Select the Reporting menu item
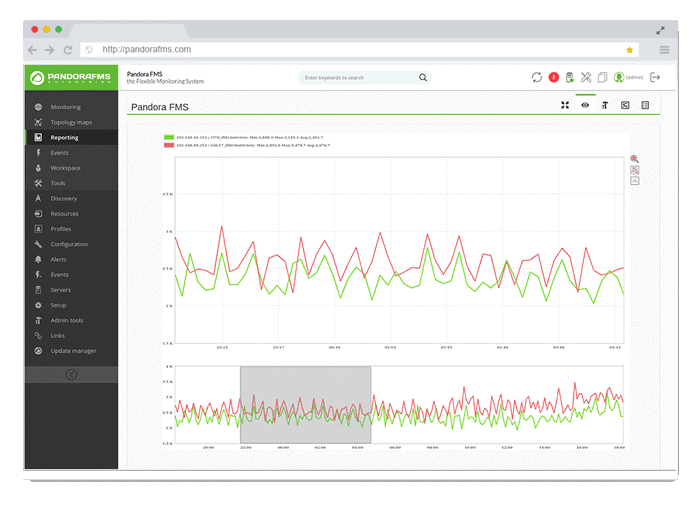 click(64, 138)
